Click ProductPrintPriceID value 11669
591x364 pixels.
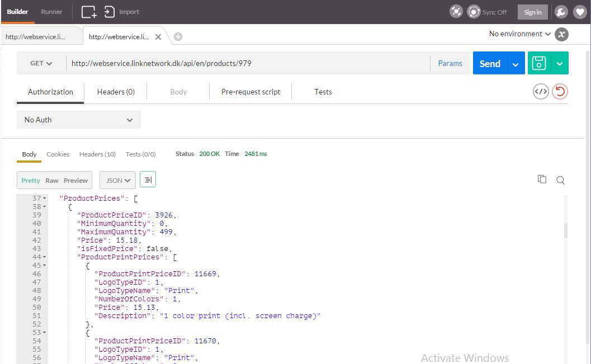tap(205, 273)
